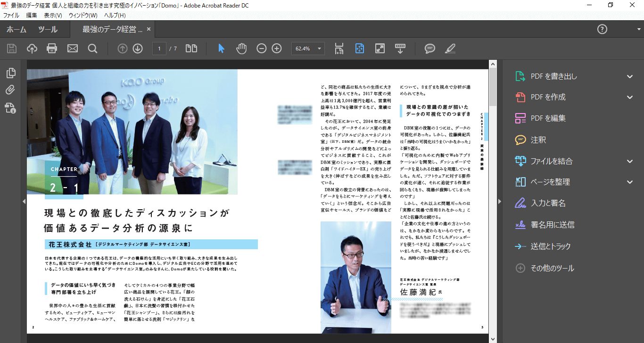Click the Save file icon
This screenshot has height=343, width=644.
[x=11, y=48]
